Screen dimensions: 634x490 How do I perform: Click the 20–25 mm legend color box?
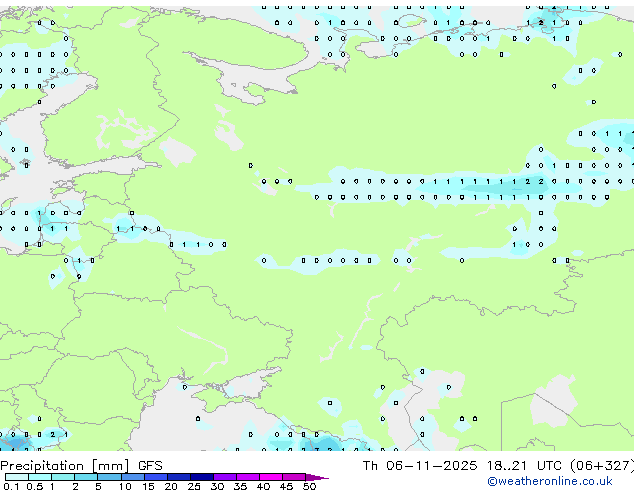178,477
